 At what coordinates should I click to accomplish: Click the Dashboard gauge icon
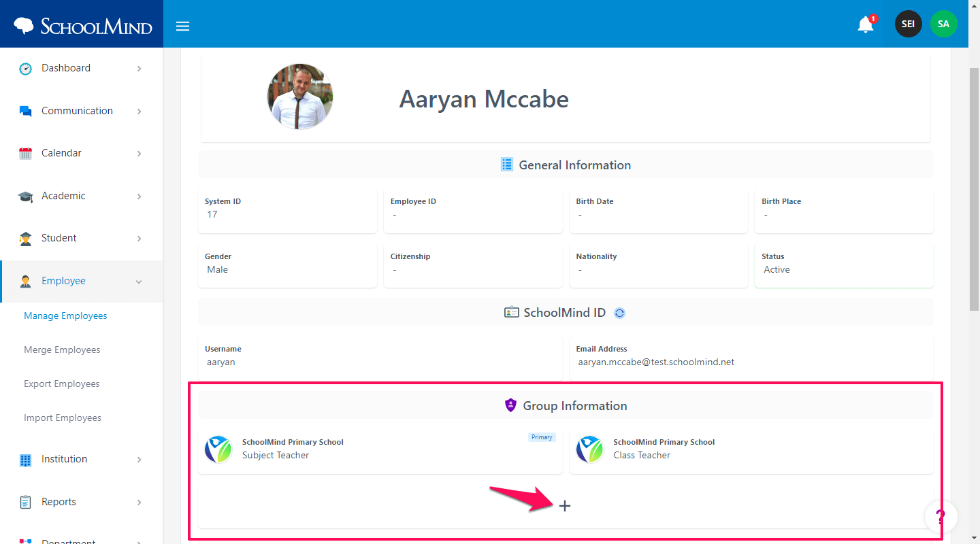point(26,68)
